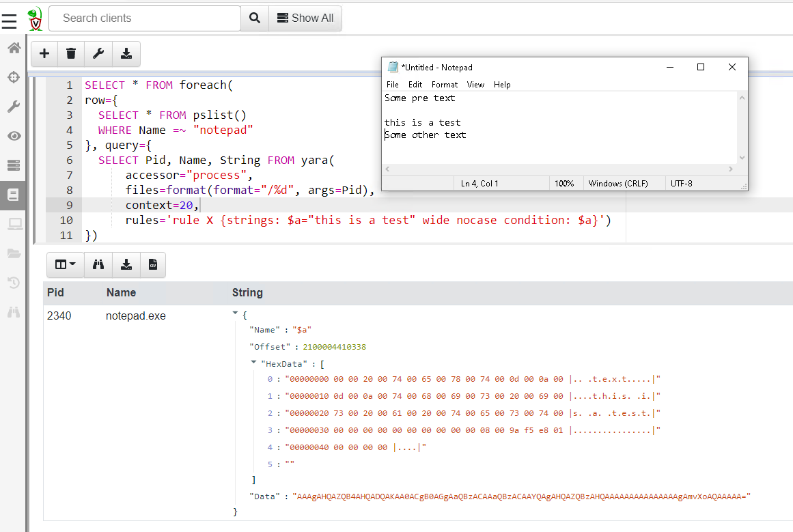Open the hamburger navigation menu

[x=9, y=21]
